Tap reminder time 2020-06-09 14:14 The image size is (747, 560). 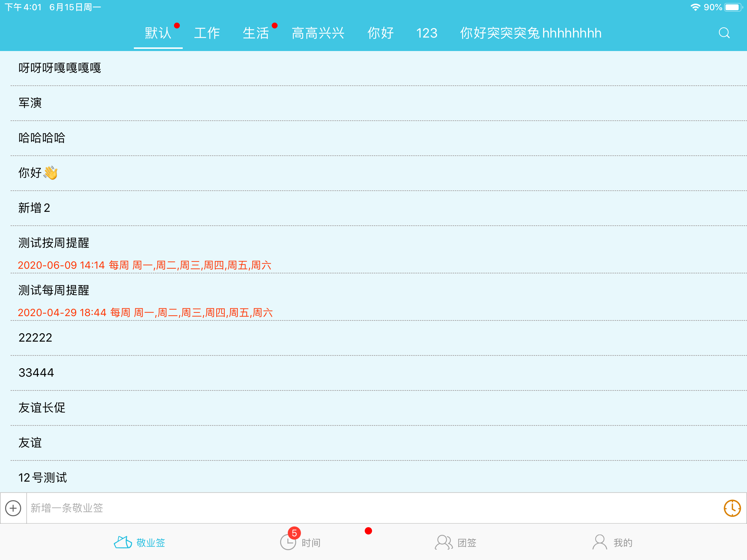pyautogui.click(x=61, y=265)
